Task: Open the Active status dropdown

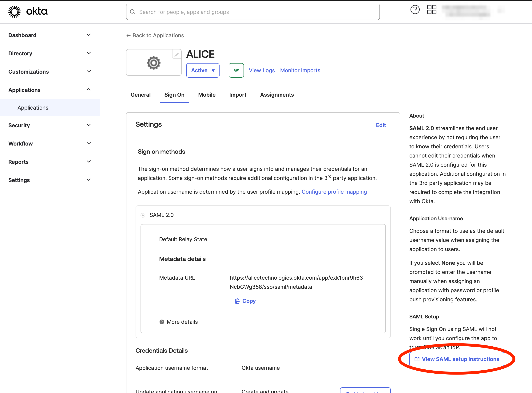Action: tap(203, 70)
